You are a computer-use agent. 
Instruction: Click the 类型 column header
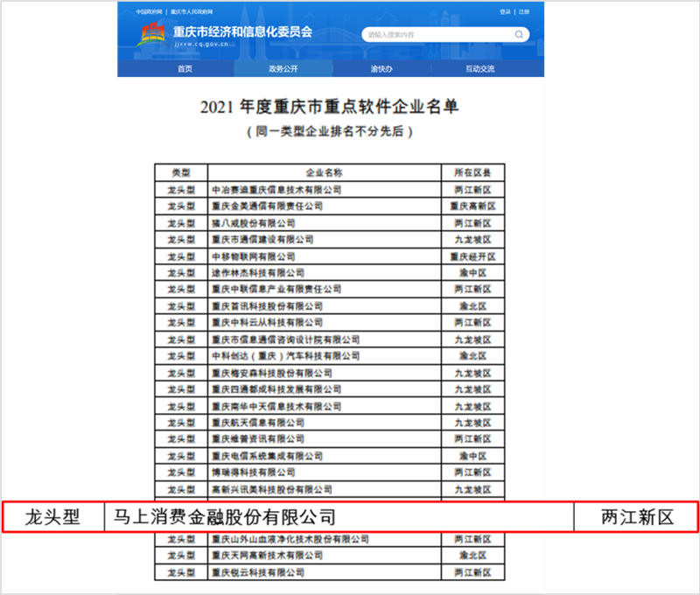pyautogui.click(x=181, y=172)
